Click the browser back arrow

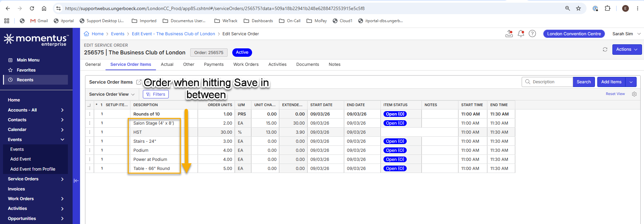point(8,8)
